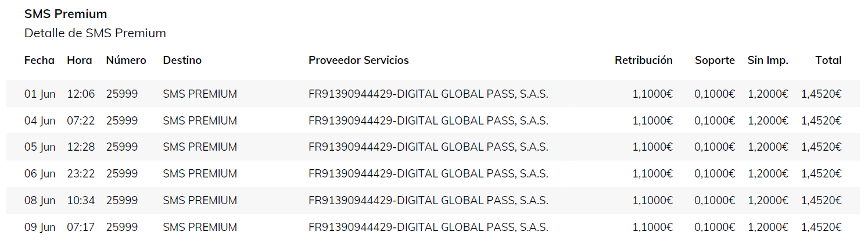The height and width of the screenshot is (242, 868).
Task: Click the Proveedor Servicios column header
Action: coord(358,60)
